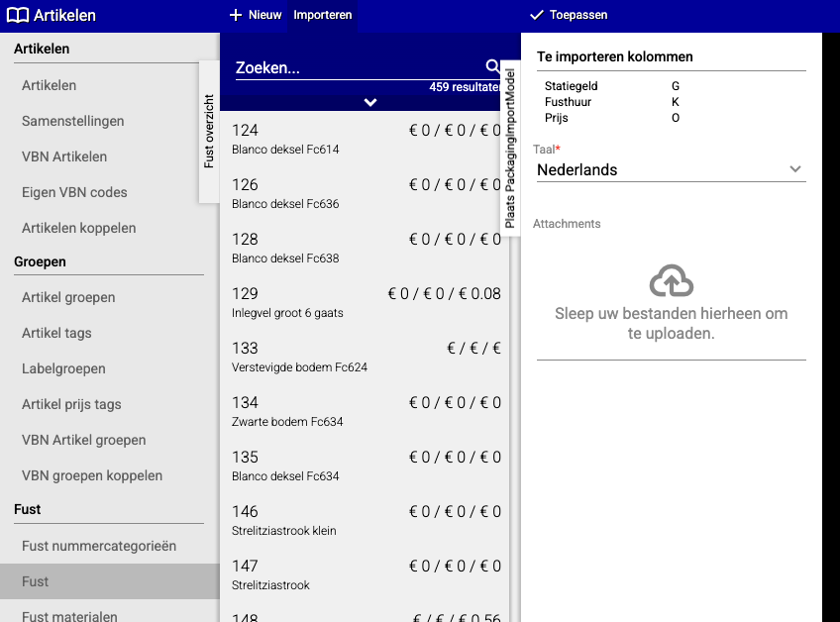Select item 126 Blanco deksel Fc636

coord(365,193)
